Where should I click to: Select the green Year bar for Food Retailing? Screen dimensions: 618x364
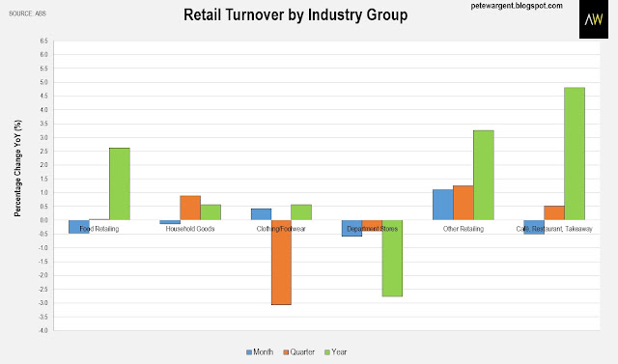click(120, 184)
